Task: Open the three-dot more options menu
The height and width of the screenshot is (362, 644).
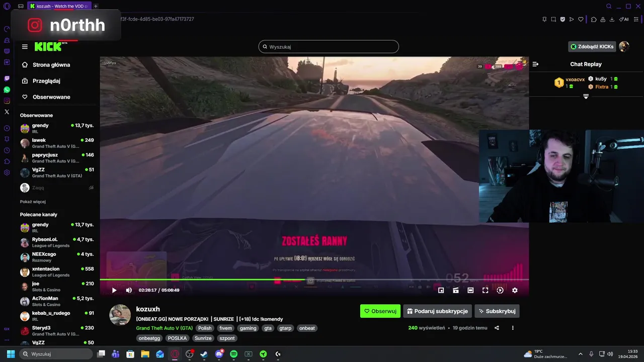Action: click(x=513, y=328)
